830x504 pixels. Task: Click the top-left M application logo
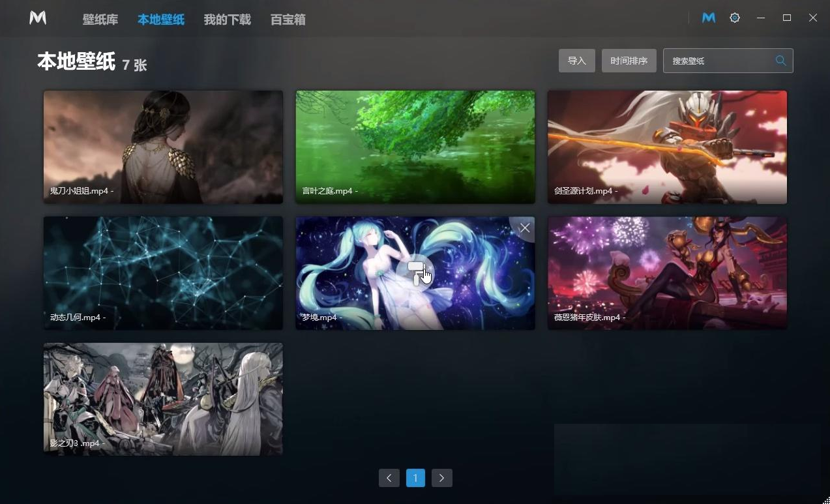37,18
